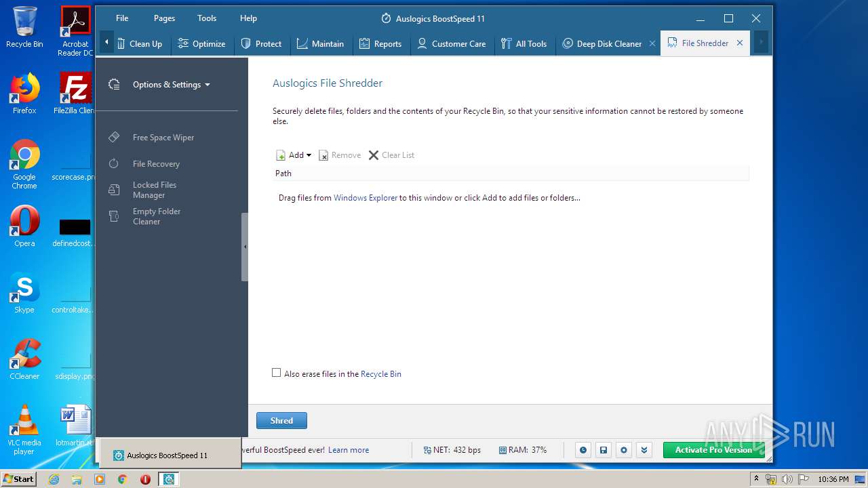Show hidden tray icons arrow
The height and width of the screenshot is (488, 868).
(756, 479)
